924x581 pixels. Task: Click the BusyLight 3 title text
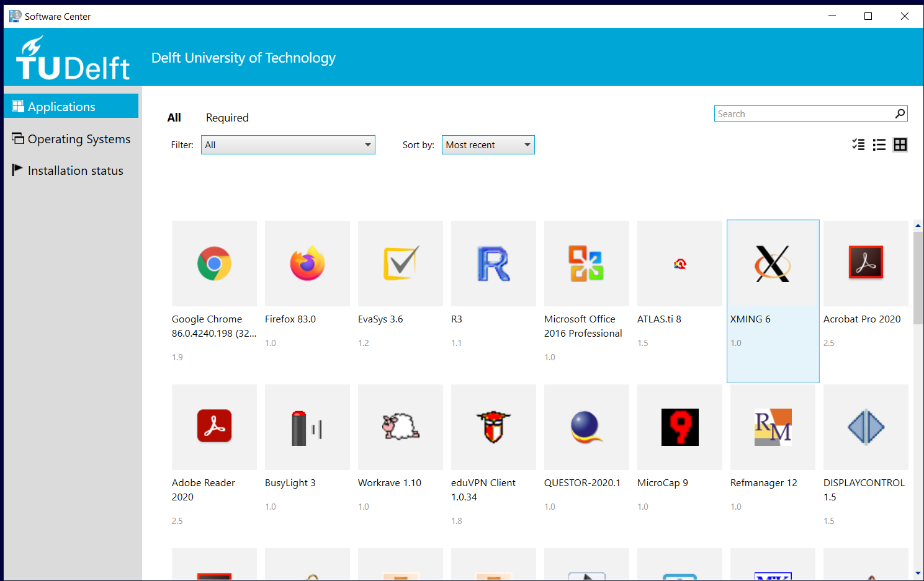[290, 483]
